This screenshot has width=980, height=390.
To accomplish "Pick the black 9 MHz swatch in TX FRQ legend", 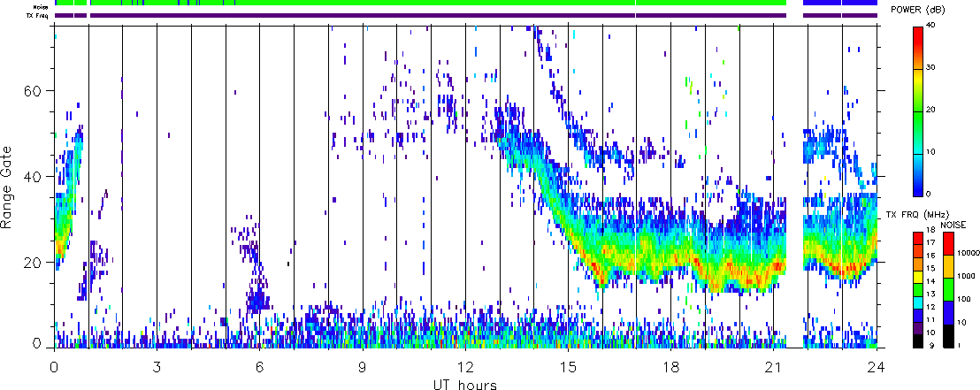I will [918, 341].
